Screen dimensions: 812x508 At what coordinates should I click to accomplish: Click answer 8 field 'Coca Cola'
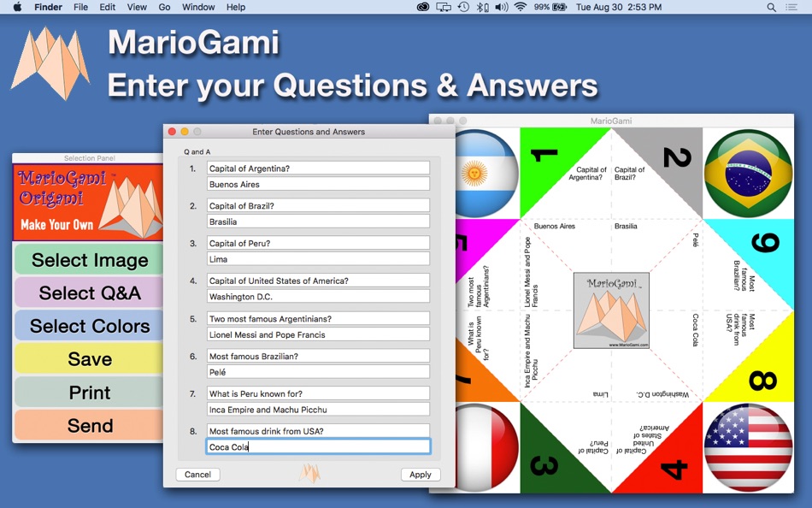(x=318, y=446)
